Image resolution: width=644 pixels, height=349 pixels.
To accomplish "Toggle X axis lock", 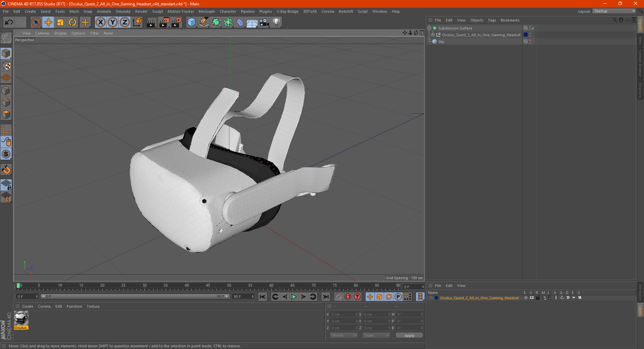I will pyautogui.click(x=100, y=22).
